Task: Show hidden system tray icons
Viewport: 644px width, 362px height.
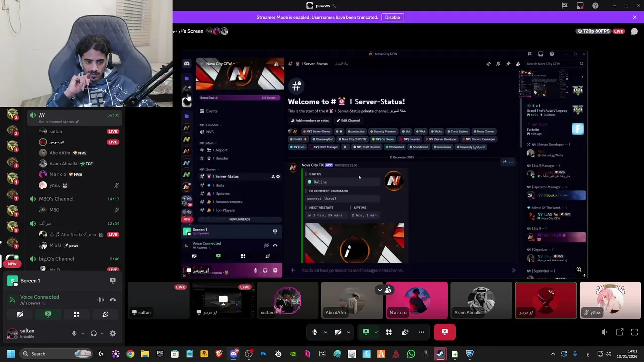Action: 553,354
